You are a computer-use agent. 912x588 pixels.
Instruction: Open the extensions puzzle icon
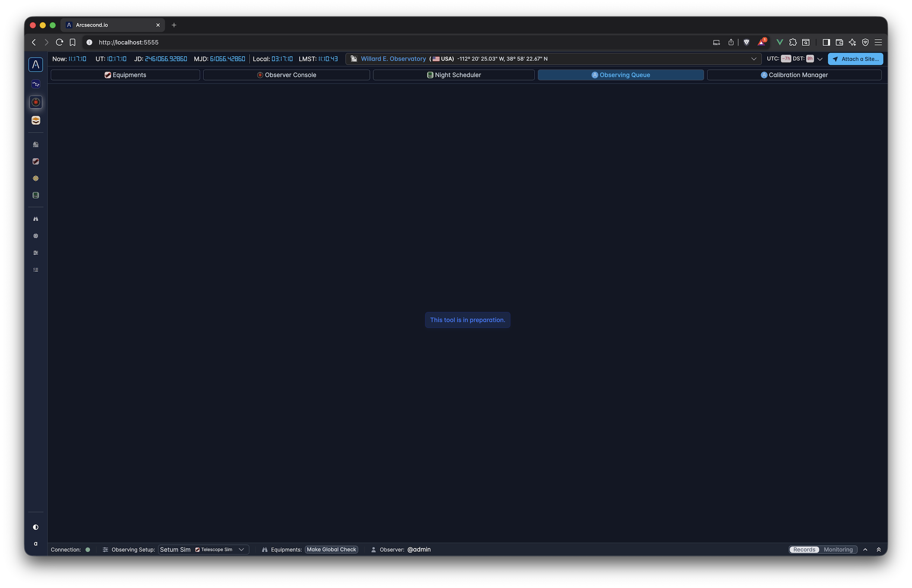pyautogui.click(x=793, y=42)
